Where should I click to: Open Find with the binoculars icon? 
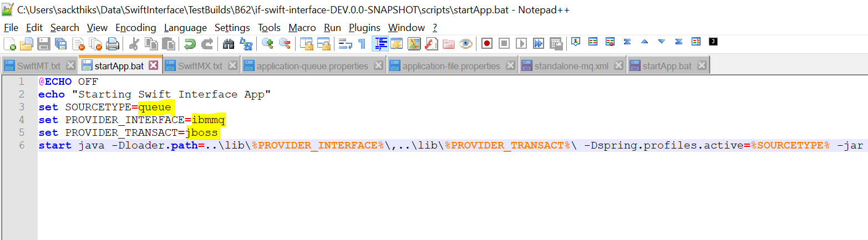pos(228,43)
